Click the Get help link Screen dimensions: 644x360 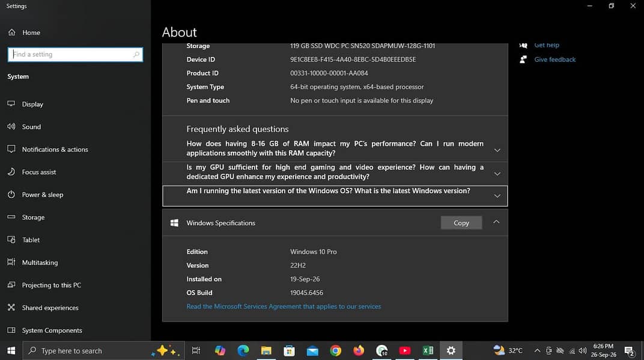[547, 45]
